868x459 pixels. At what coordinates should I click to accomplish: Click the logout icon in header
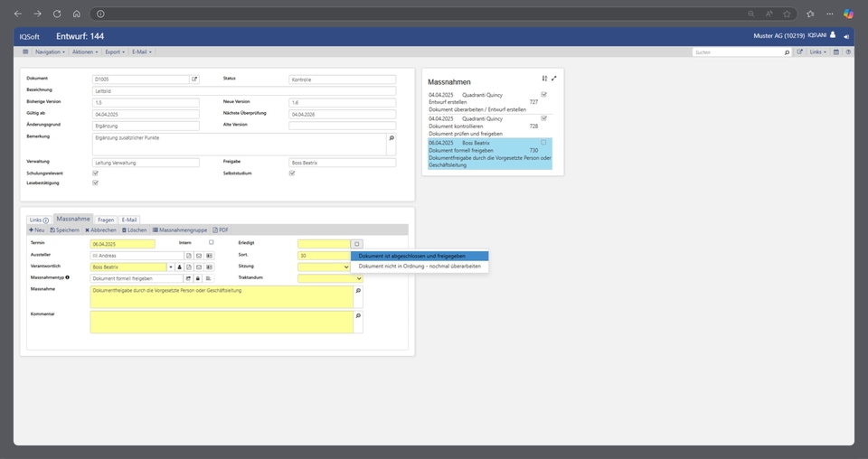click(846, 36)
